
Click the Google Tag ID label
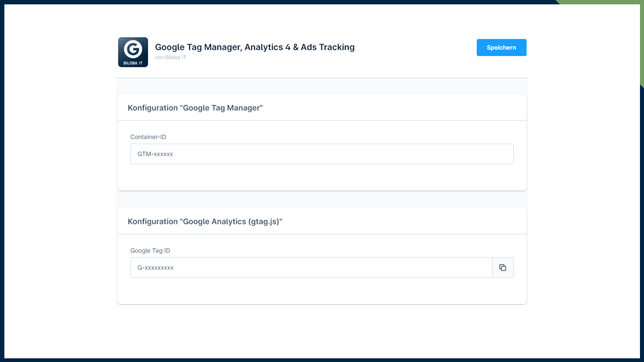[x=150, y=251]
